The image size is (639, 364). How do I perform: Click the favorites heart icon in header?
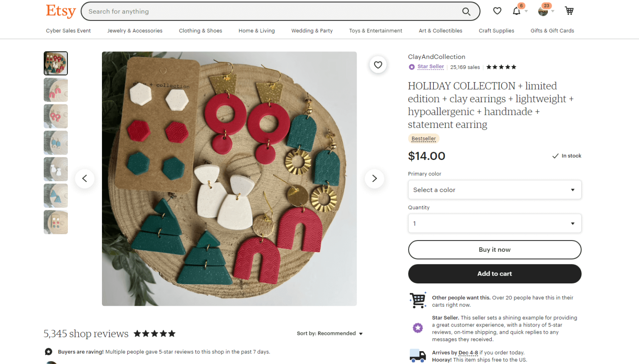pos(497,11)
